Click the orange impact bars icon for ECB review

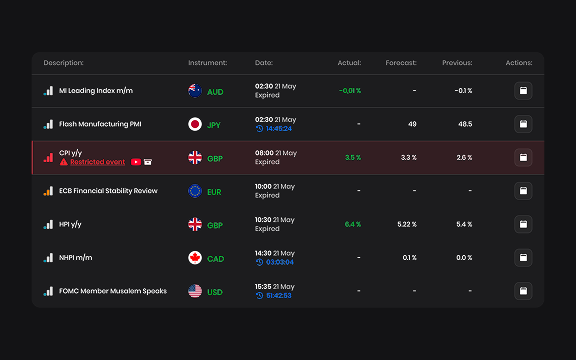[x=48, y=191]
